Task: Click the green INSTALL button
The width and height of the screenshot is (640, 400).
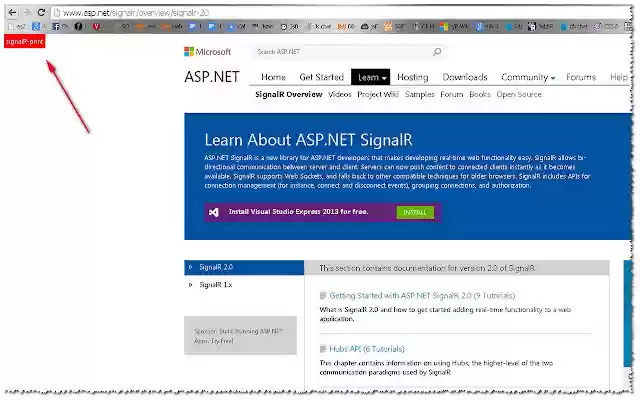Action: 415,212
